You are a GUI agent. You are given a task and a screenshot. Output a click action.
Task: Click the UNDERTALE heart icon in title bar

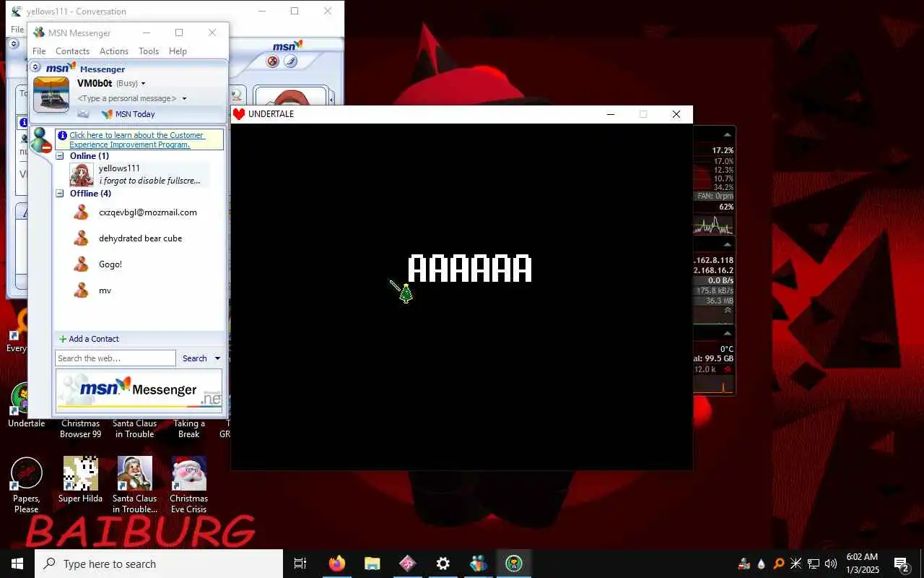coord(239,114)
